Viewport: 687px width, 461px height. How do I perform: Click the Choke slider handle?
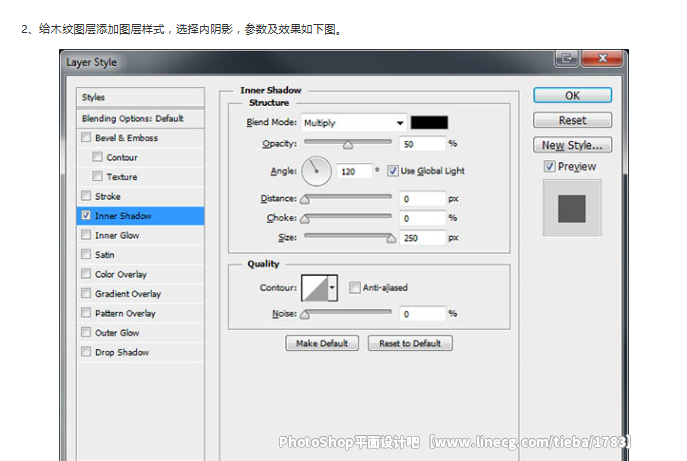point(305,219)
